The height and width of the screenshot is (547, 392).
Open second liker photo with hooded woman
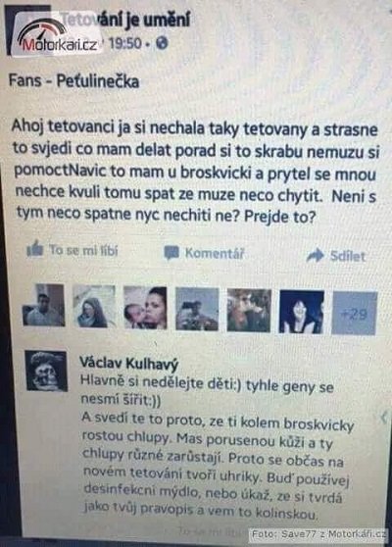click(x=94, y=306)
